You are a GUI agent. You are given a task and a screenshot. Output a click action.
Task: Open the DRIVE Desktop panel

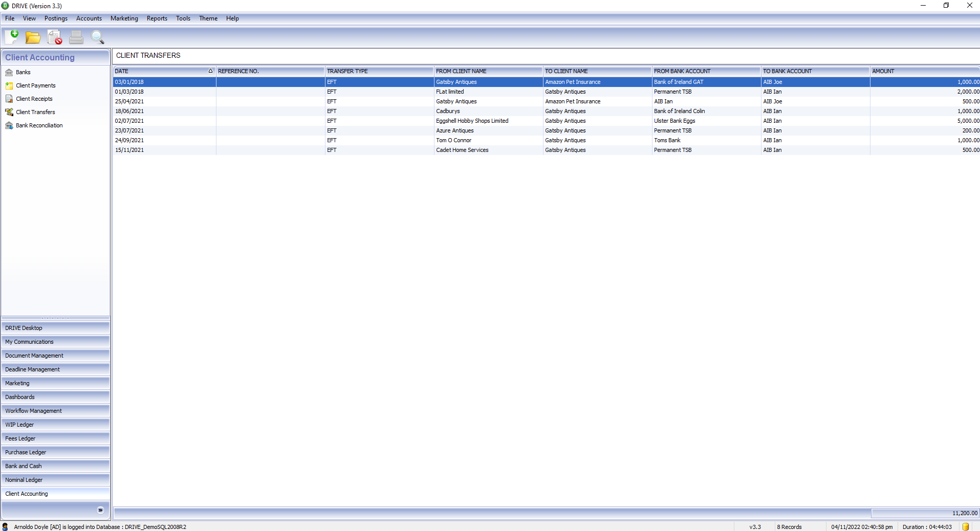(x=55, y=328)
